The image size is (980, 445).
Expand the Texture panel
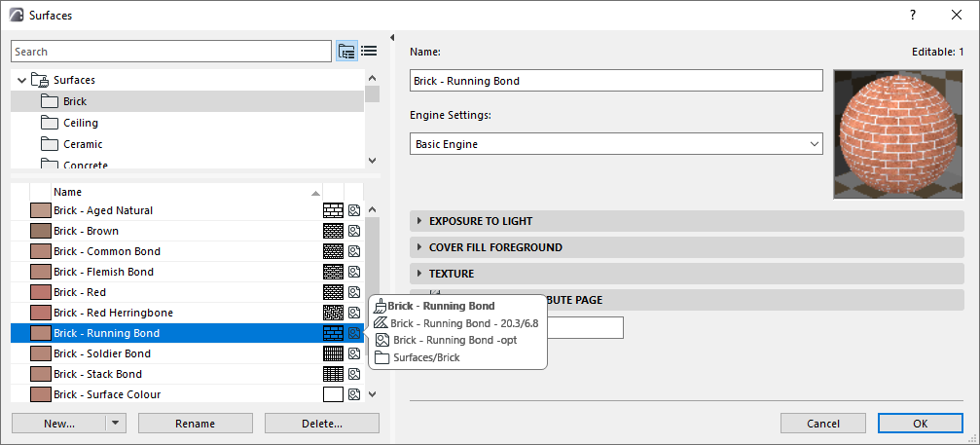click(x=419, y=274)
